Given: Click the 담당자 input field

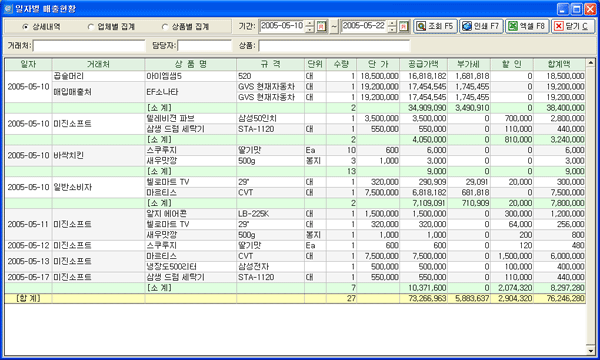Looking at the screenshot, I should click(x=205, y=46).
